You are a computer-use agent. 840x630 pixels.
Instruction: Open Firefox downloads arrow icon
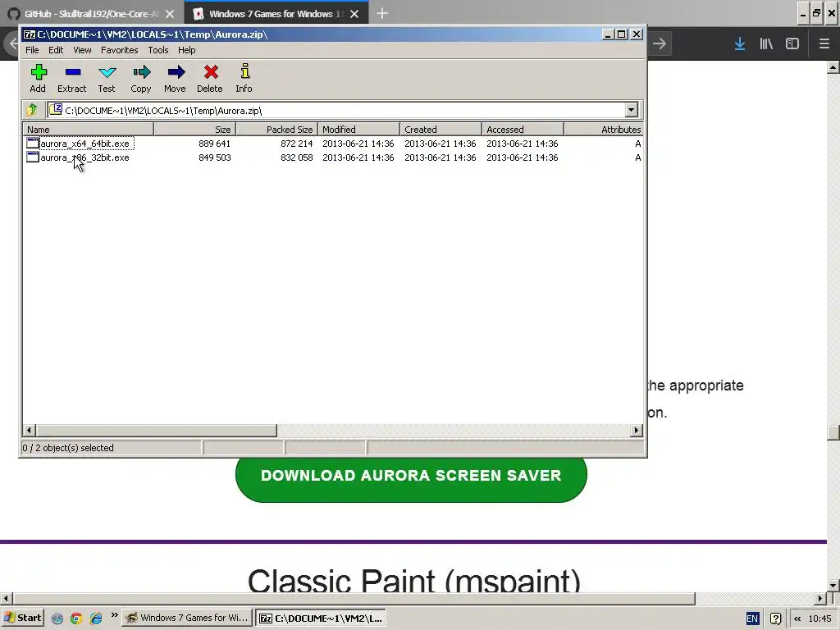[740, 44]
